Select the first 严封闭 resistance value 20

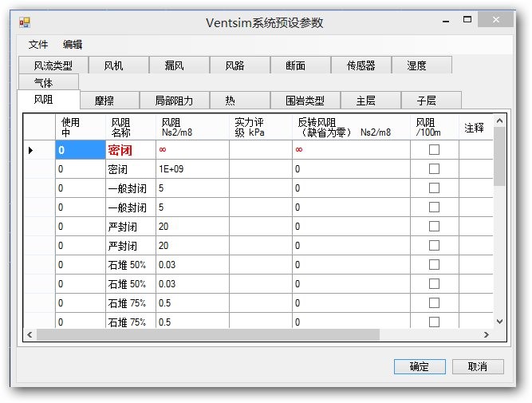pyautogui.click(x=192, y=227)
